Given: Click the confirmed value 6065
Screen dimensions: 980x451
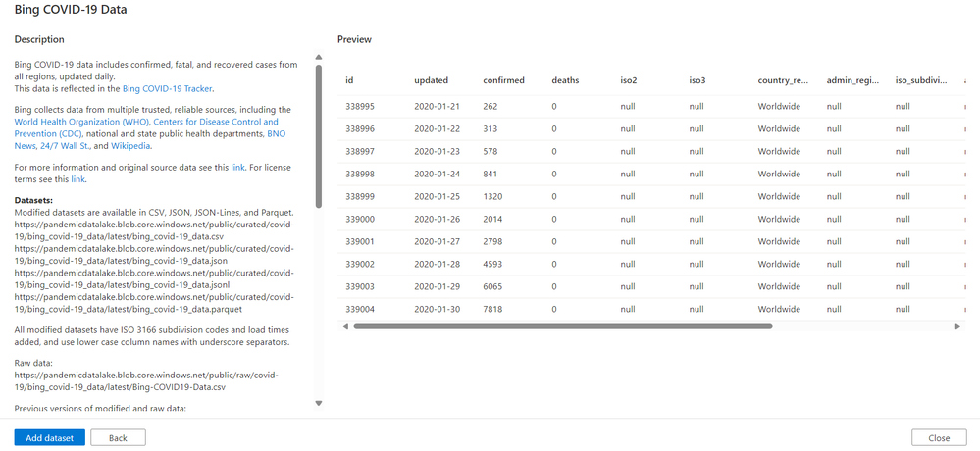Looking at the screenshot, I should coord(492,286).
